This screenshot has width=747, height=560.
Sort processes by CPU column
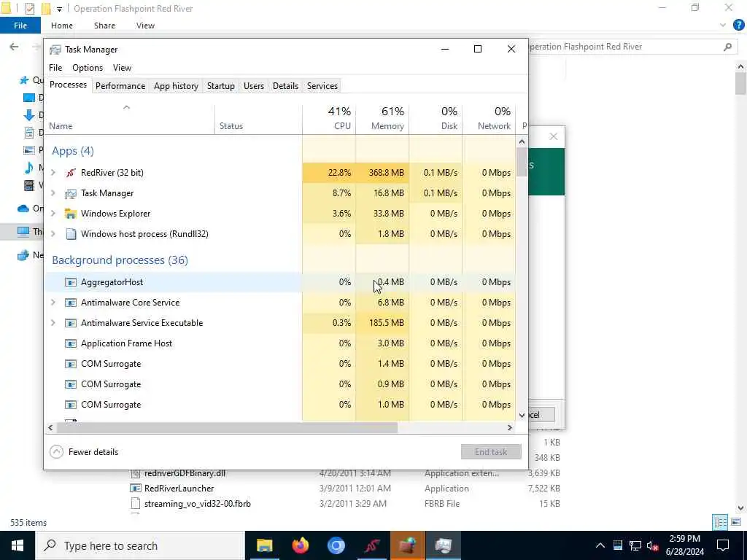(329, 118)
